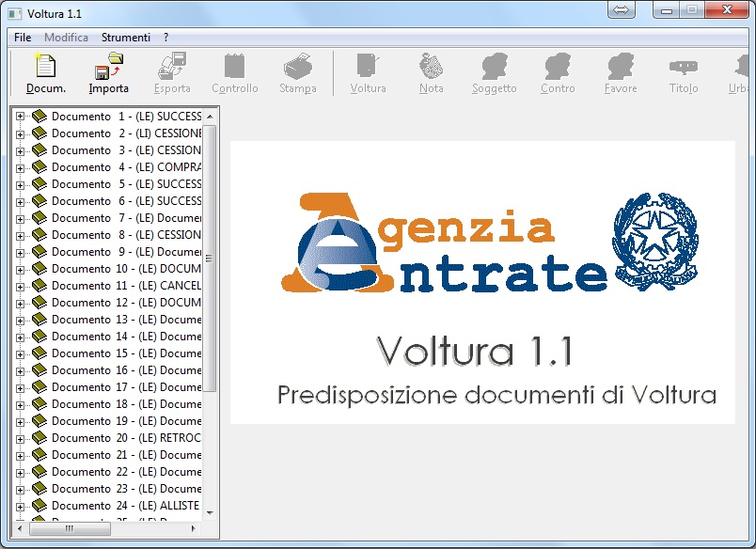Click the tree's scroll-up arrow
Screen dimensions: 756x549
point(210,117)
